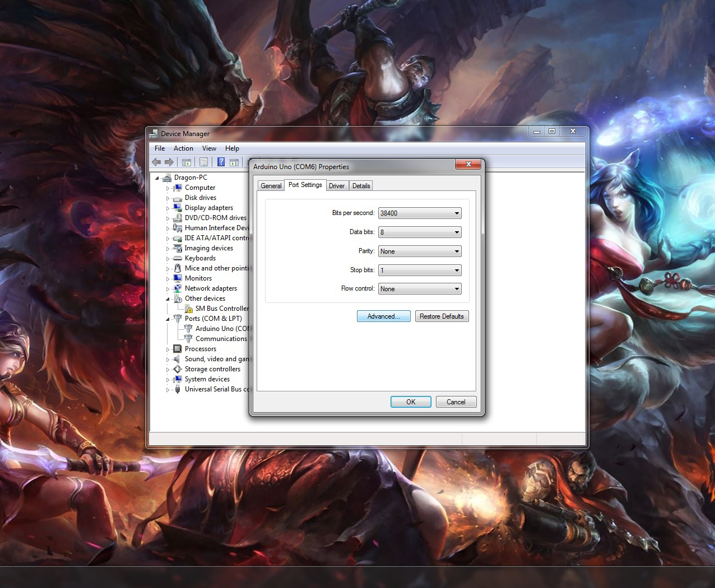The image size is (715, 588).
Task: Confirm with the OK button
Action: [411, 402]
